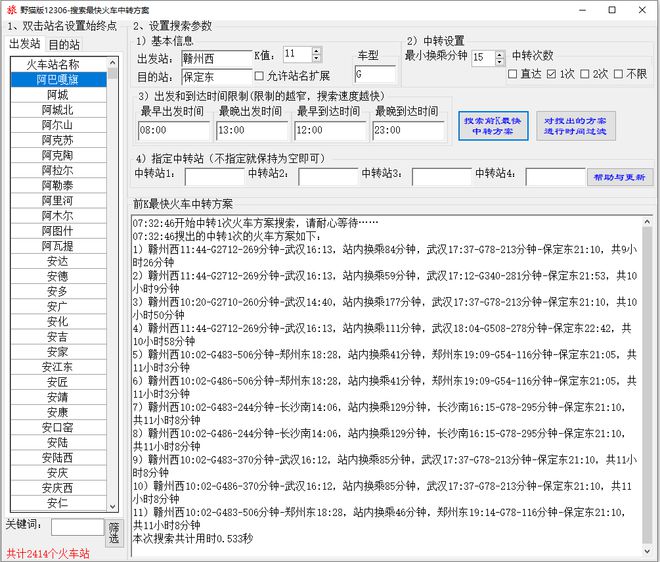Select station 阿克陶 in the list
The image size is (660, 562).
click(x=58, y=155)
